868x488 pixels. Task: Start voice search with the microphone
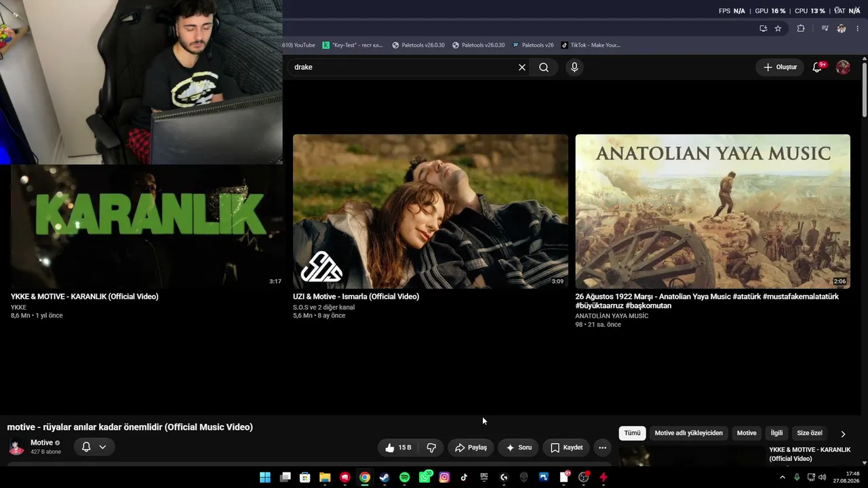[574, 67]
